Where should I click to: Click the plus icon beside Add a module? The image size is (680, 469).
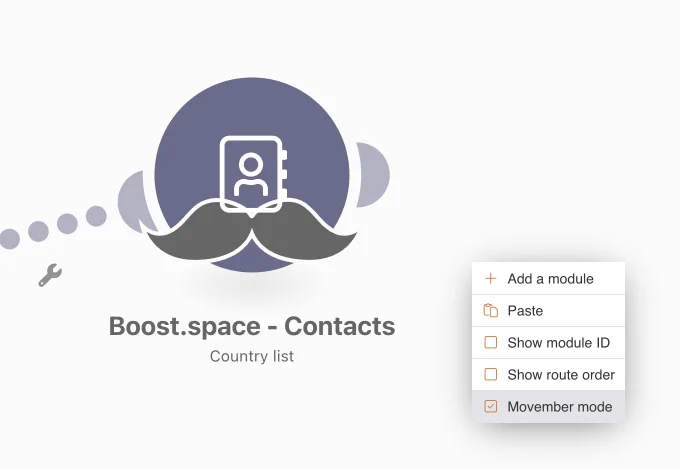click(490, 279)
